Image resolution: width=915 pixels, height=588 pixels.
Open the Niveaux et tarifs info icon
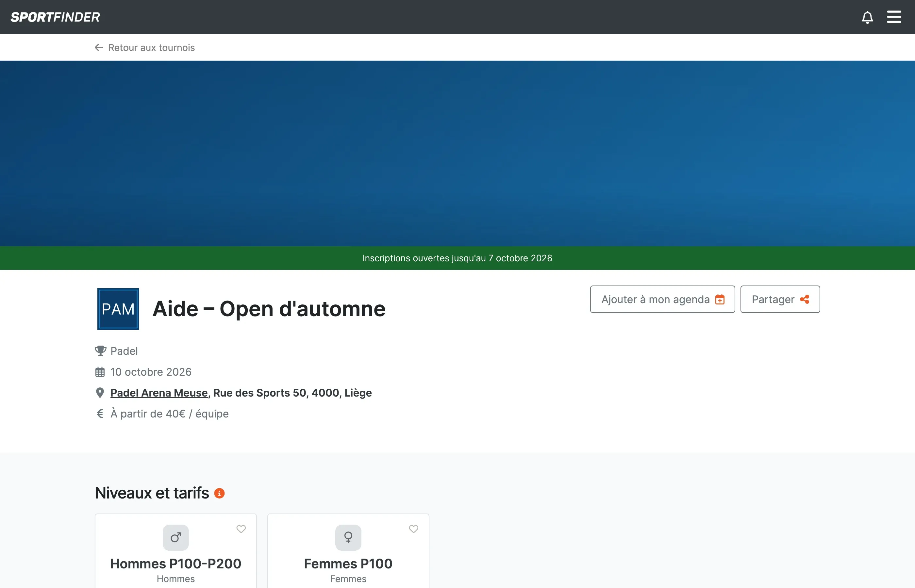point(219,493)
